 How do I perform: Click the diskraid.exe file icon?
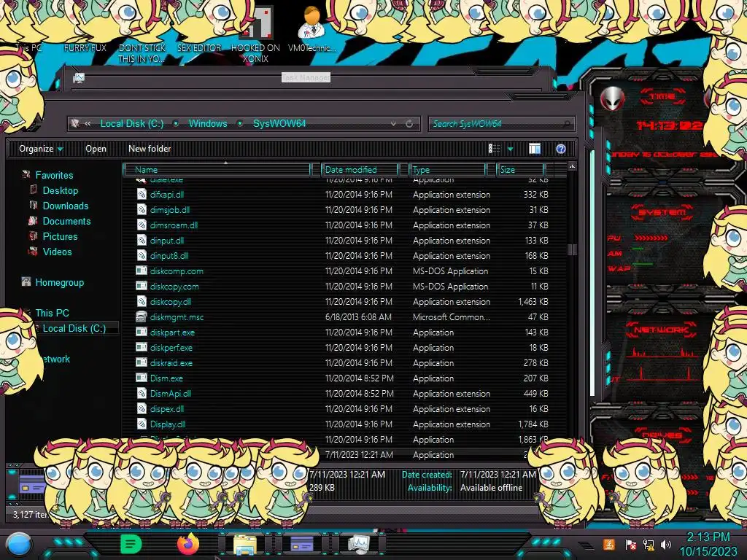coord(142,362)
